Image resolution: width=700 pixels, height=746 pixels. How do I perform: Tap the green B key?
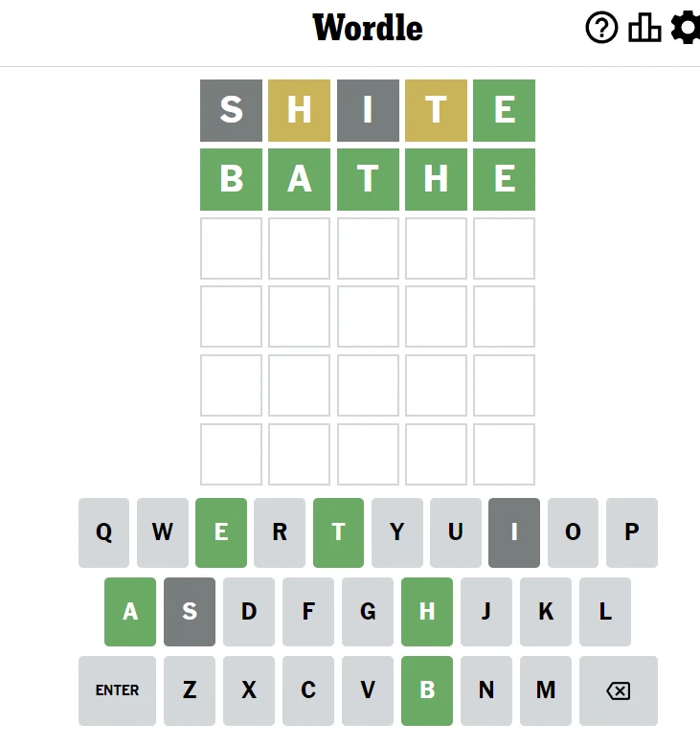427,689
